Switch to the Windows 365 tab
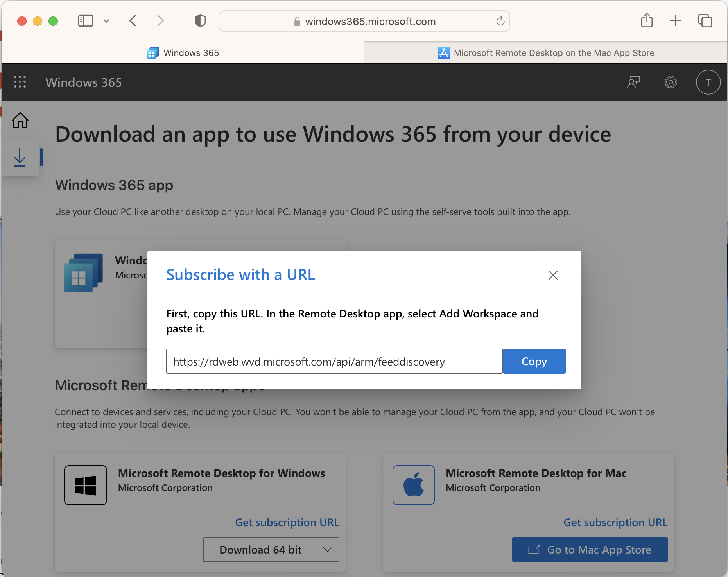Viewport: 728px width, 577px height. 183,53
